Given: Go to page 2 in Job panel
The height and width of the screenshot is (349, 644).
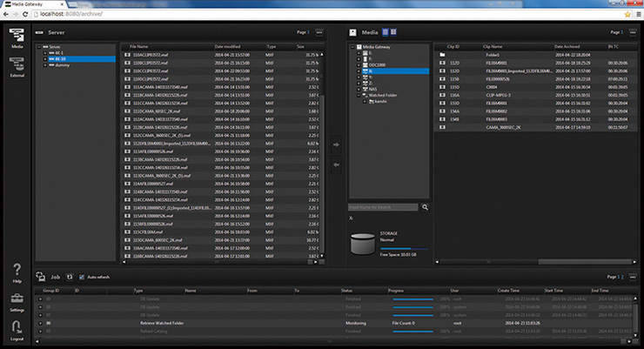Looking at the screenshot, I should [x=621, y=276].
